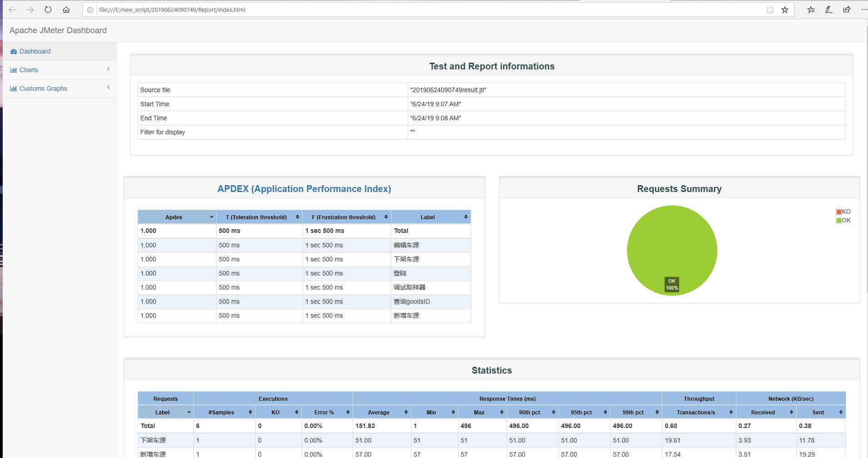Sort Statistics by Received column
Image resolution: width=868 pixels, height=458 pixels.
point(766,412)
